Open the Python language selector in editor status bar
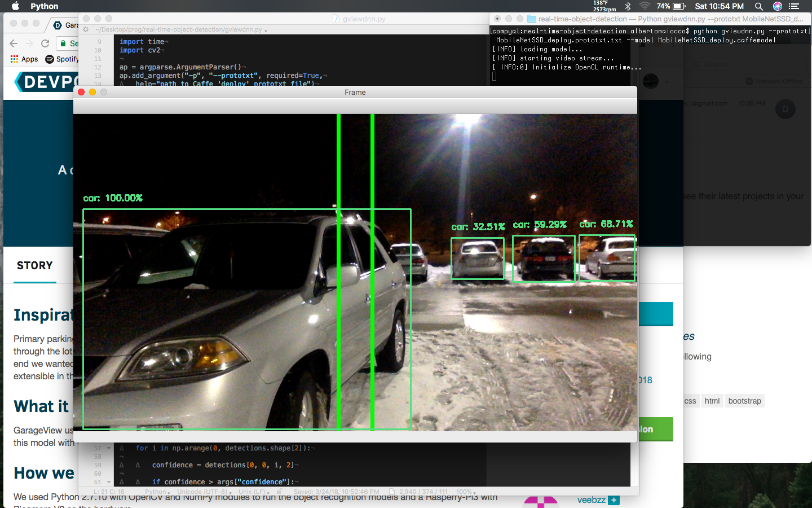 (x=157, y=492)
